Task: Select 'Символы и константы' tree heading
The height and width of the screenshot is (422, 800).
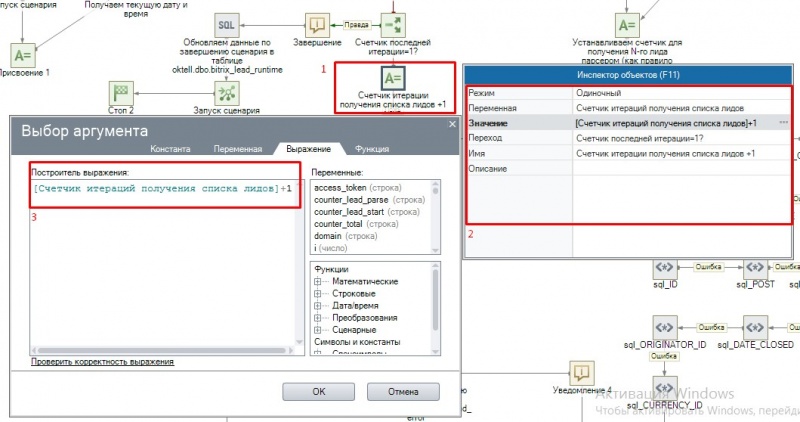Action: pos(357,342)
